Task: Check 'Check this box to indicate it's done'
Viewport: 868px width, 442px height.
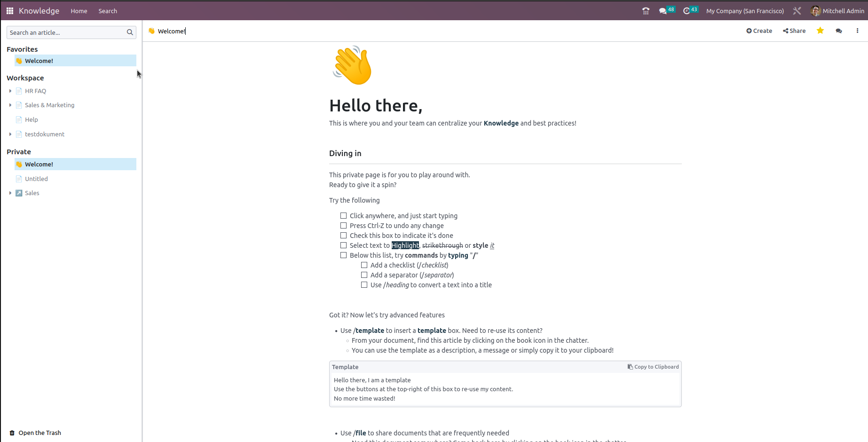Action: click(343, 236)
